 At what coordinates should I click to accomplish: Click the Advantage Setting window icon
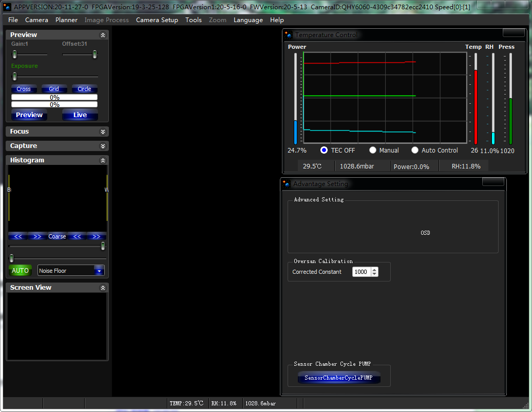(x=287, y=183)
